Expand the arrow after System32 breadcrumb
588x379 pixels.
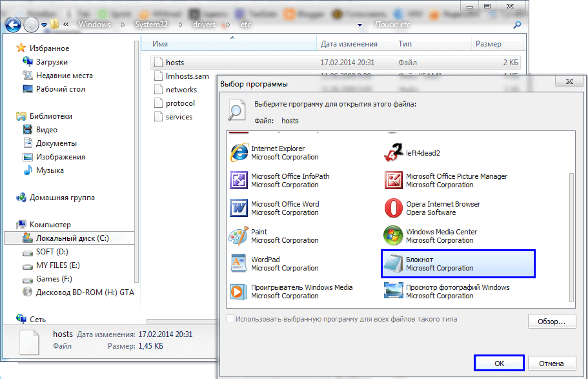[x=180, y=25]
